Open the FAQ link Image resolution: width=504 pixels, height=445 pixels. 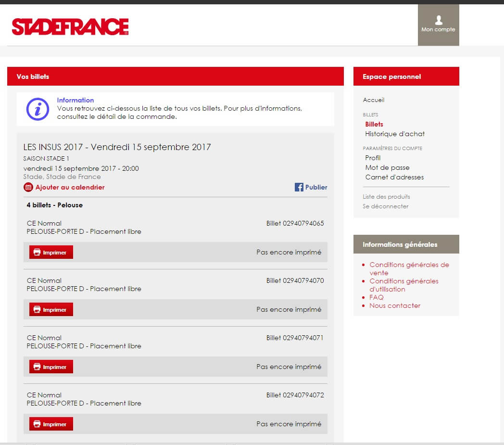point(377,297)
